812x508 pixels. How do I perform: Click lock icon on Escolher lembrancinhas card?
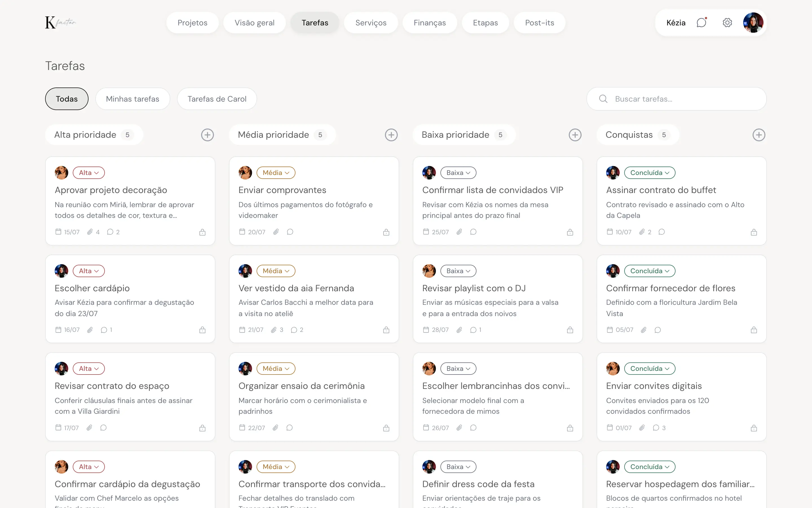(x=570, y=428)
